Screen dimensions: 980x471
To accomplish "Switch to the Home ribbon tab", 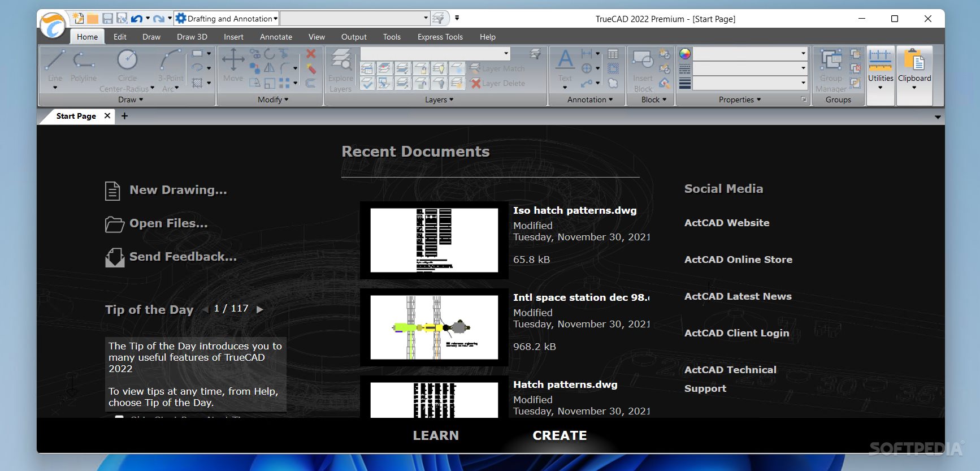I will [88, 37].
